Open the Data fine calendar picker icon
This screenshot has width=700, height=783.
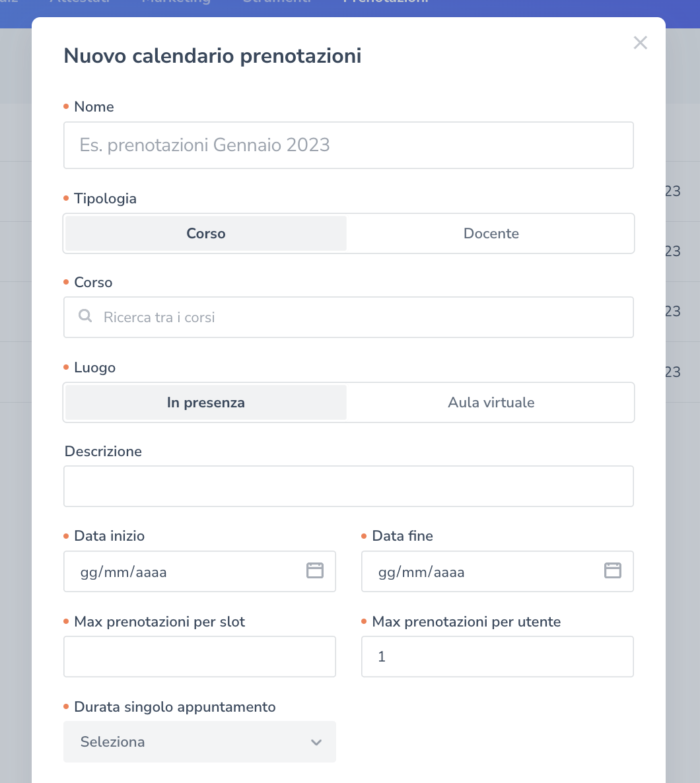point(613,571)
